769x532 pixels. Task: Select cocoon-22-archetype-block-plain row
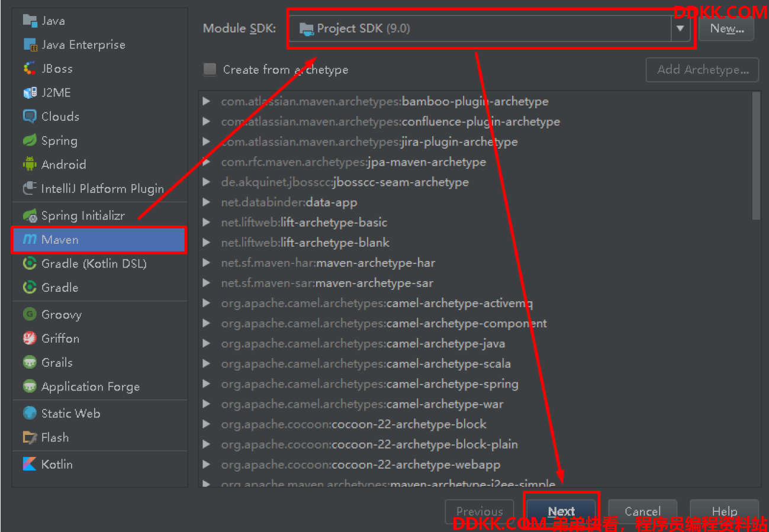475,444
